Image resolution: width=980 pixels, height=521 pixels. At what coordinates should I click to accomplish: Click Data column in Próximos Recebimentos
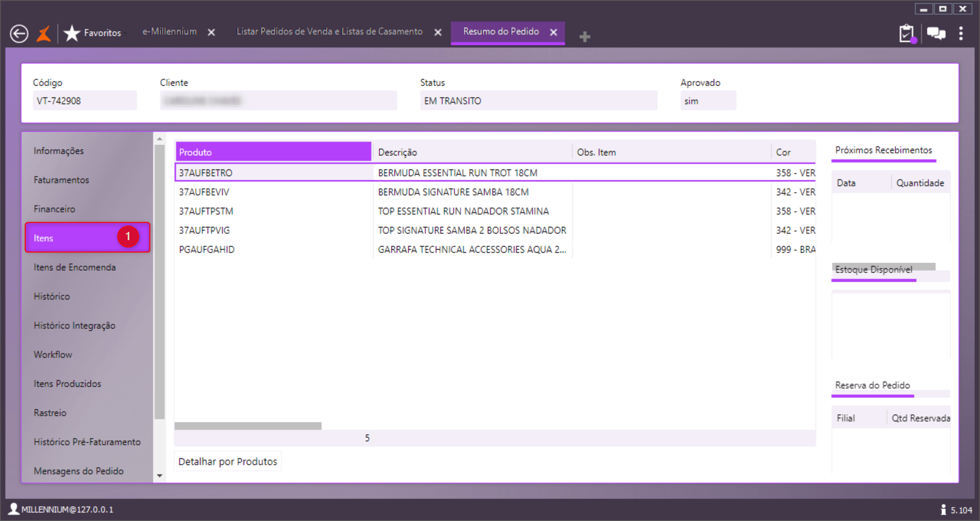(x=861, y=183)
